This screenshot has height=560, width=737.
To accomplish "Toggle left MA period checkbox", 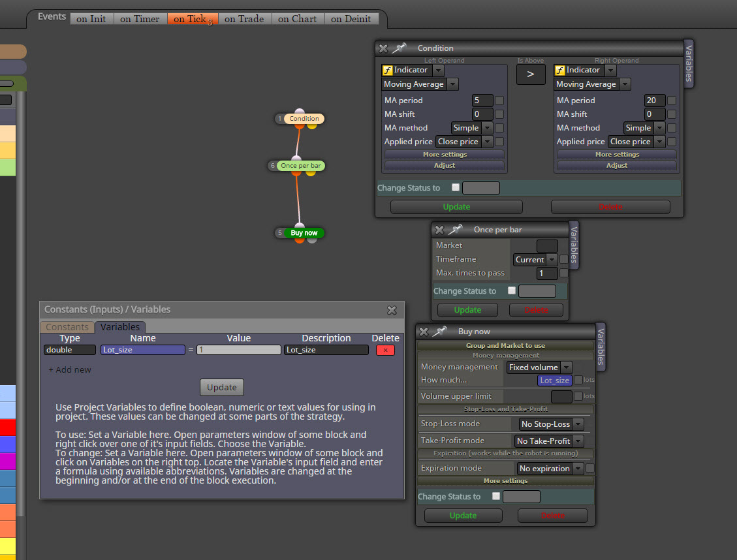I will (499, 101).
